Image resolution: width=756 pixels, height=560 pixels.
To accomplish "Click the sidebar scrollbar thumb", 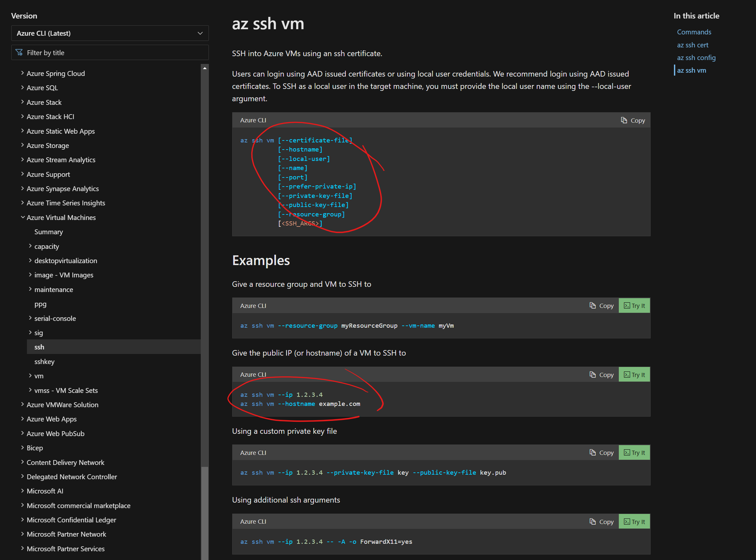I will coord(205,513).
